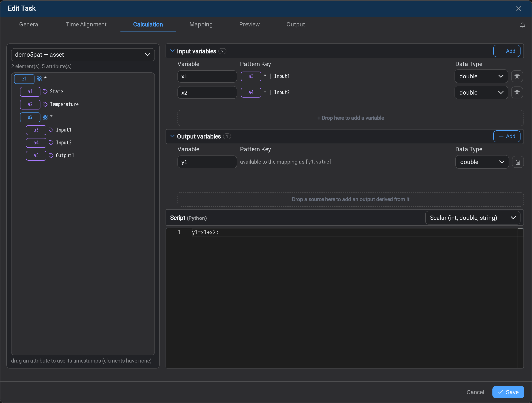Click the Input2 label in element tree
The image size is (532, 403).
coord(64,143)
